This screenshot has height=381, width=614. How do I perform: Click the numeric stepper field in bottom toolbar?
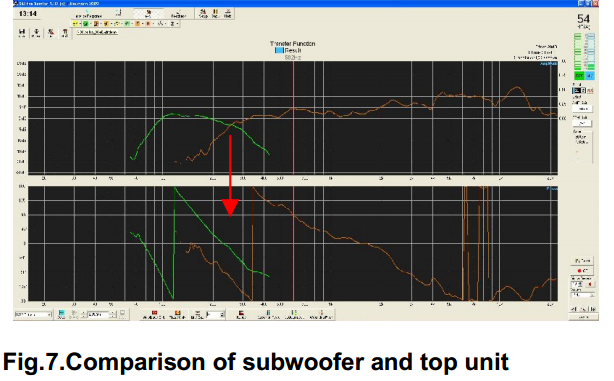click(215, 314)
